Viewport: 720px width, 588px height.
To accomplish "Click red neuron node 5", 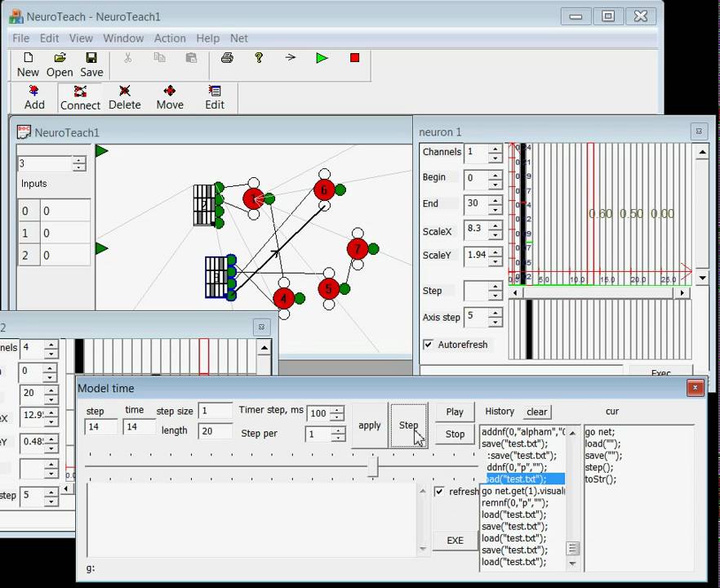I will (328, 289).
